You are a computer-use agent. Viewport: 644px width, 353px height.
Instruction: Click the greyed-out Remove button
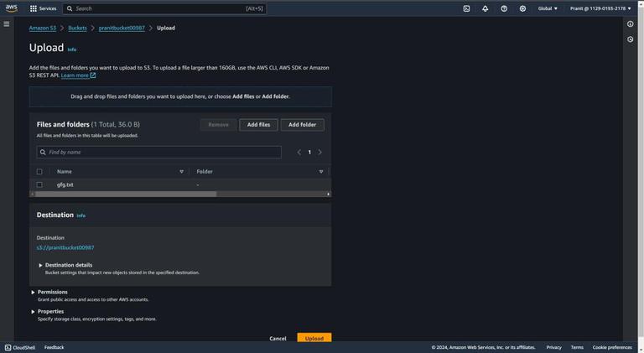[x=218, y=125]
